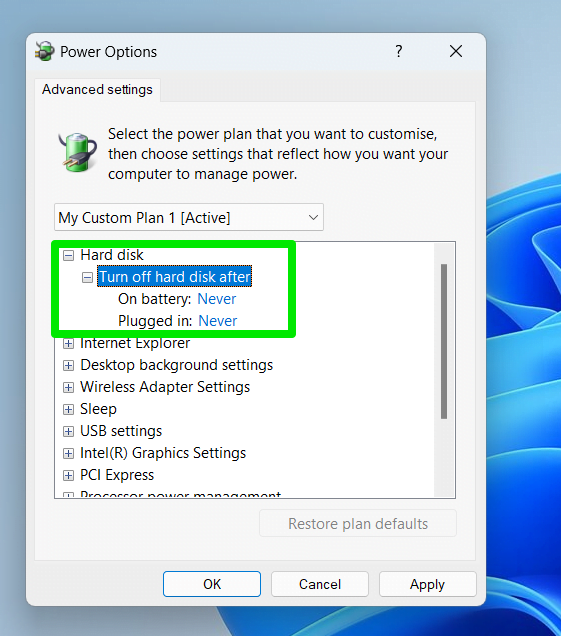Viewport: 561px width, 636px height.
Task: Click the large battery plug icon
Action: tap(77, 152)
